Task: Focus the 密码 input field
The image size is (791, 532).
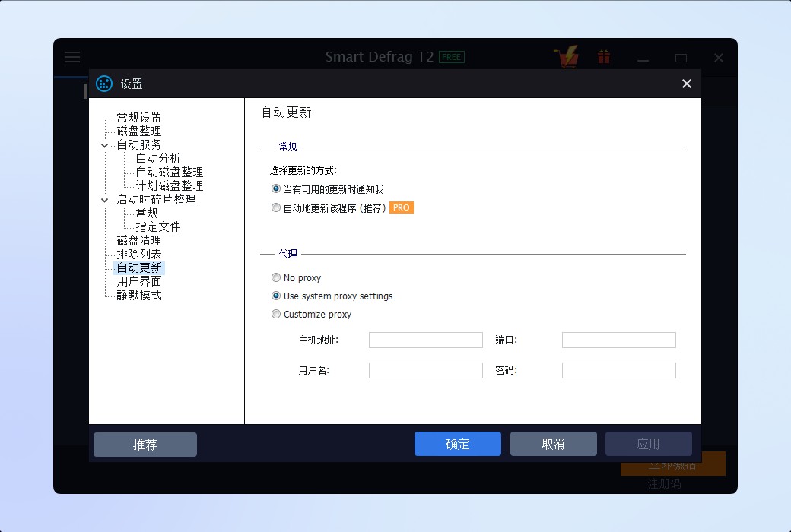Action: (x=619, y=371)
